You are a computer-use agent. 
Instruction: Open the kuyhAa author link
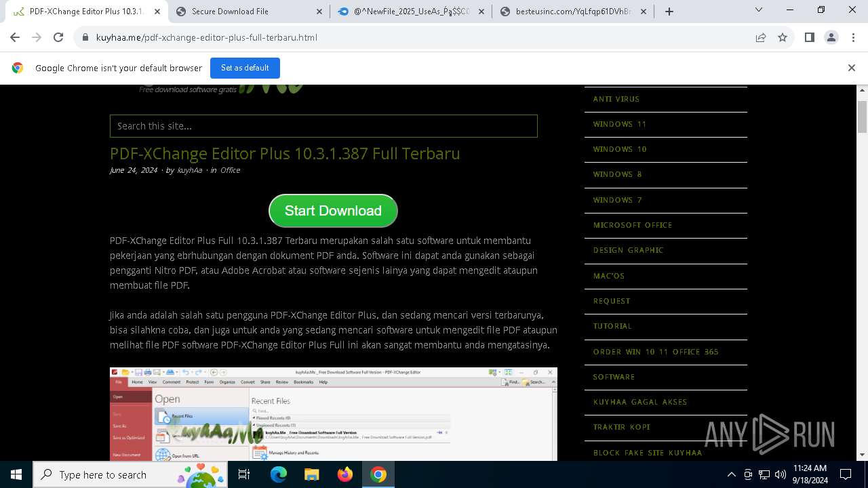(189, 170)
